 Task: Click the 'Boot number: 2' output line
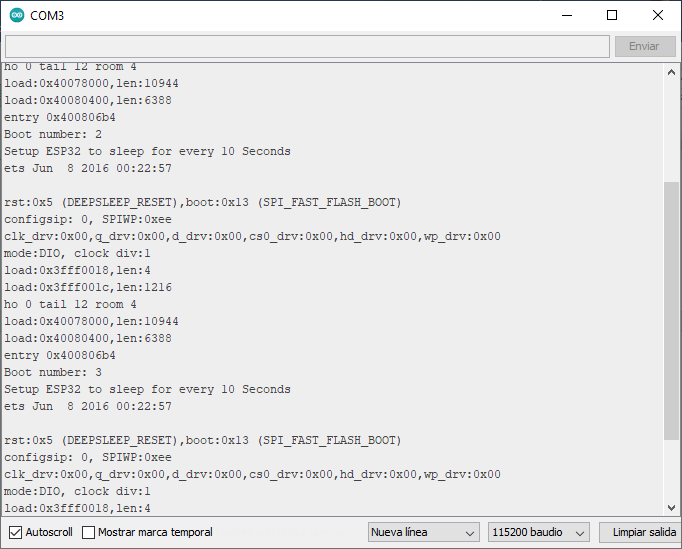coord(53,134)
